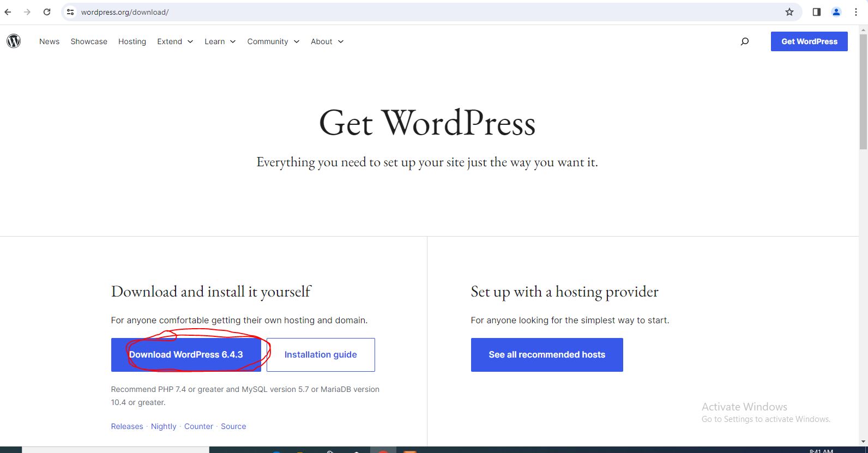The width and height of the screenshot is (868, 453).
Task: Open the Nightly link
Action: coord(164,426)
